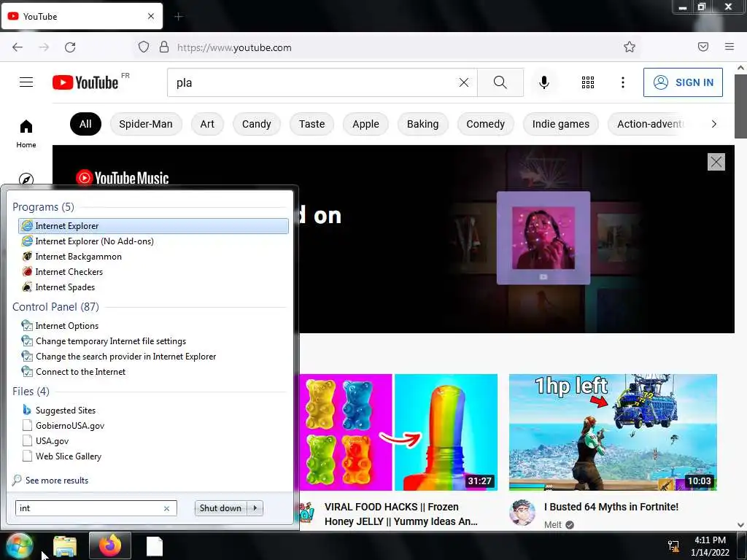The height and width of the screenshot is (560, 747).
Task: Open a new browser tab
Action: pos(179,17)
